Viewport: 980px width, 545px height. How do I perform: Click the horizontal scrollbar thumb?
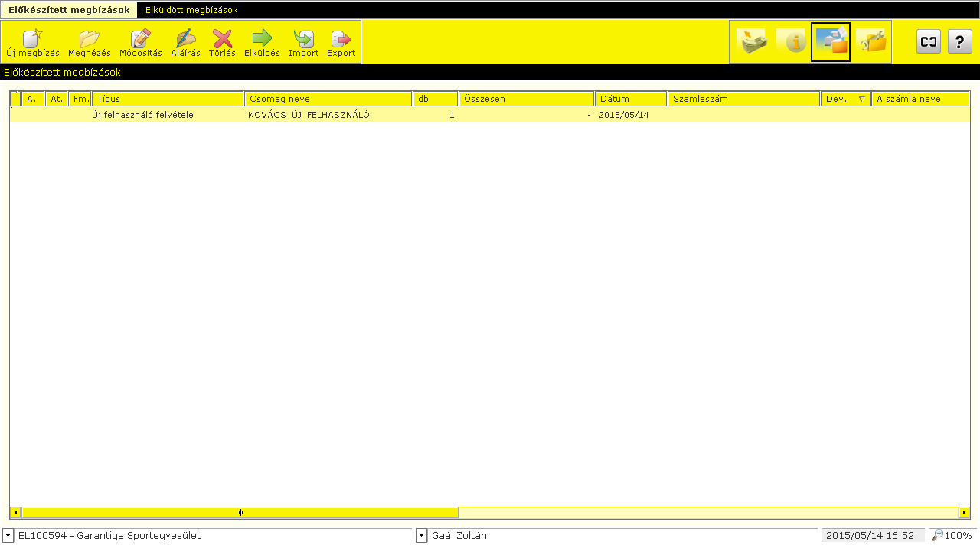click(240, 513)
